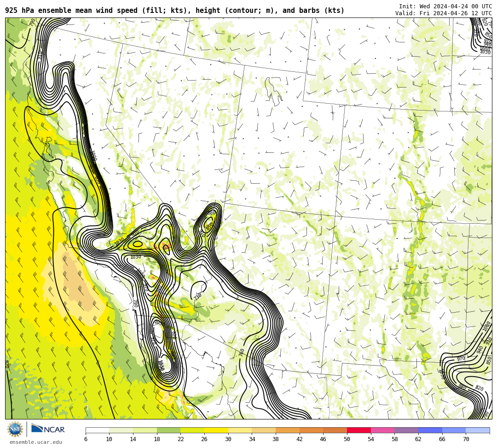
Task: Click the pink 54-58 colorbar segment
Action: click(382, 430)
